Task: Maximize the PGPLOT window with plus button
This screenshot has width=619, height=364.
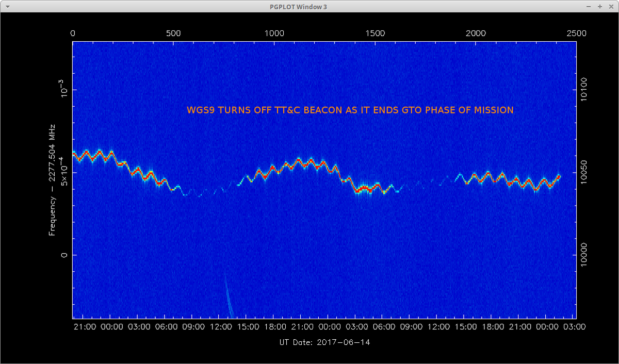Action: point(600,7)
